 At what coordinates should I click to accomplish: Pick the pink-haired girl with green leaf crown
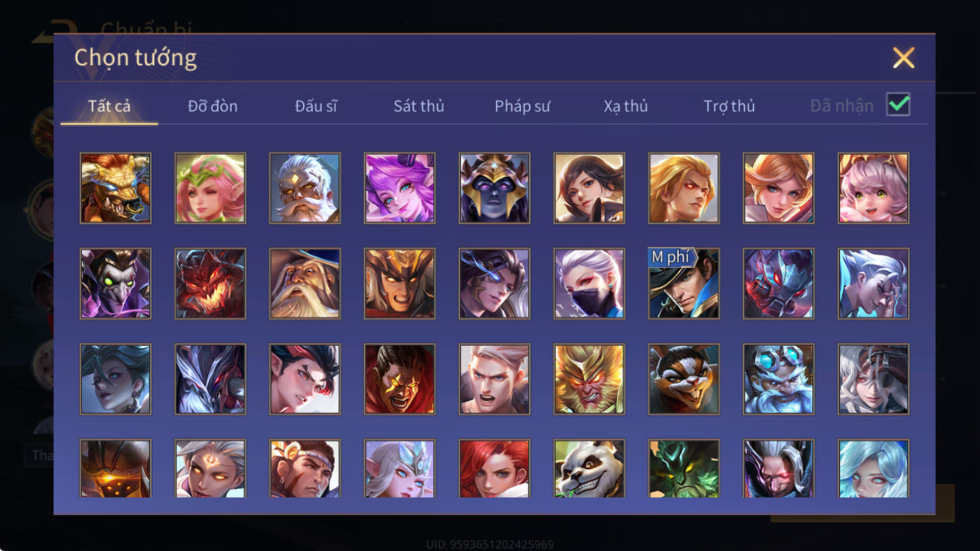click(210, 188)
